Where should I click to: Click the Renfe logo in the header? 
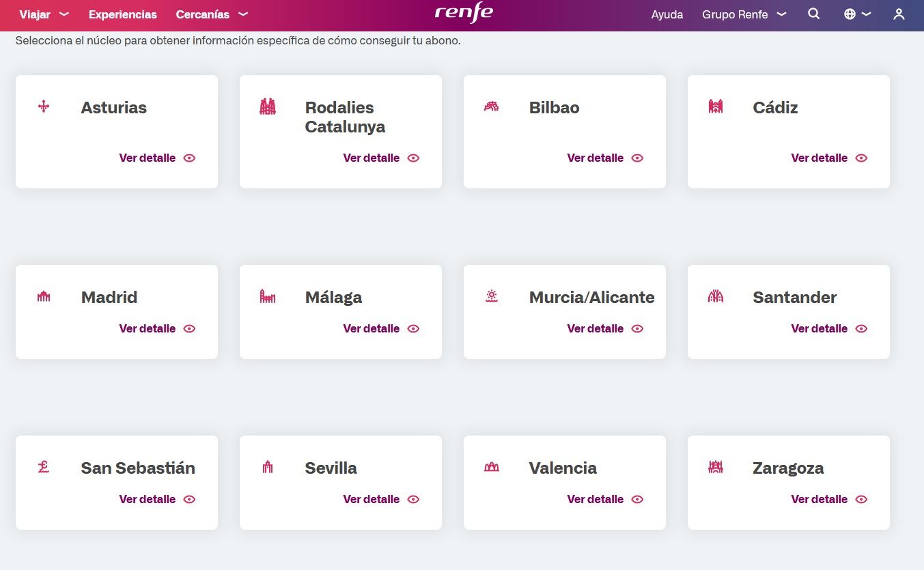(x=464, y=13)
